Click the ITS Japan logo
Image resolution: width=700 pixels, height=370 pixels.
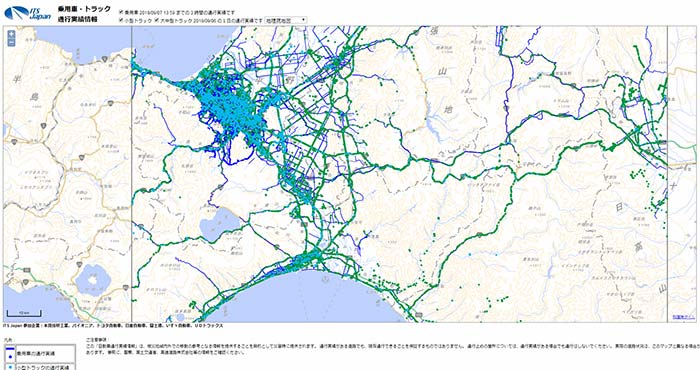(28, 13)
